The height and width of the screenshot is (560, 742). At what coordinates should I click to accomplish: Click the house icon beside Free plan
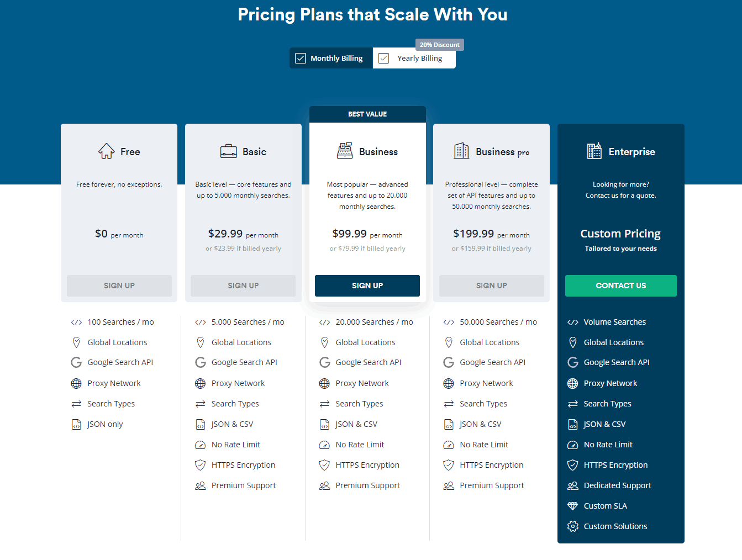[106, 151]
